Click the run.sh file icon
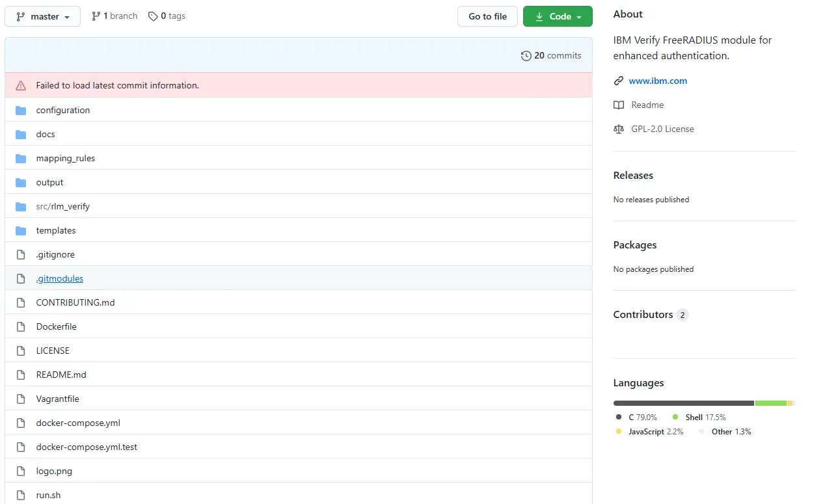The width and height of the screenshot is (825, 504). click(21, 495)
